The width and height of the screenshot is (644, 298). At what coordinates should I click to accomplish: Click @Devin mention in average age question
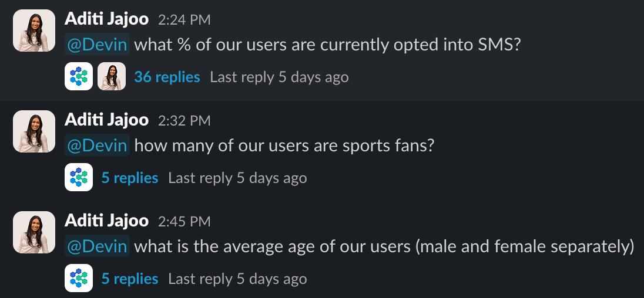tap(97, 246)
